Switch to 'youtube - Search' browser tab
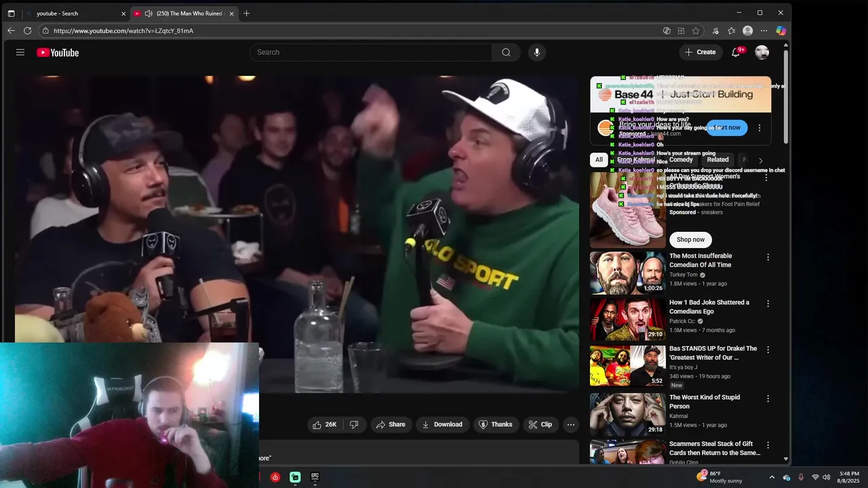Screen dimensions: 868x488 73,14
